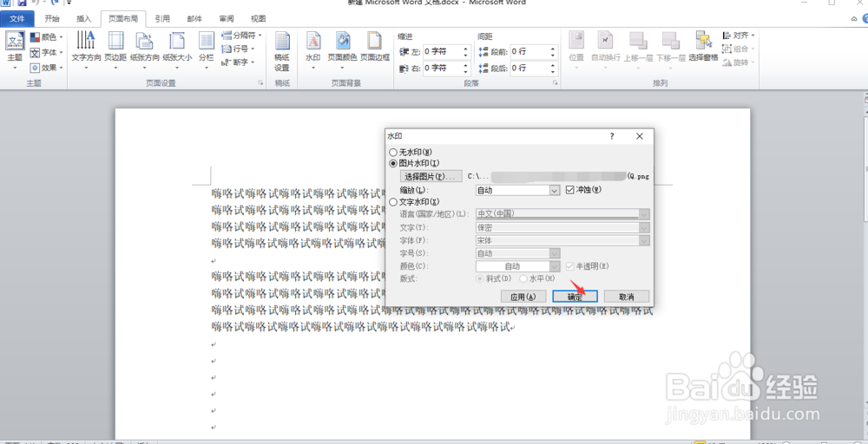Switch to the Review (审阅) tab
This screenshot has width=868, height=444.
[x=227, y=19]
